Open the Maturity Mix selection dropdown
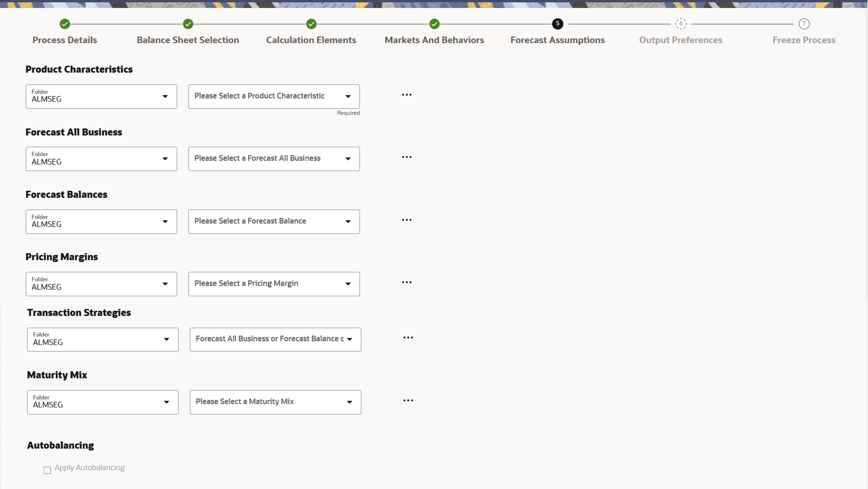868x489 pixels. [275, 402]
